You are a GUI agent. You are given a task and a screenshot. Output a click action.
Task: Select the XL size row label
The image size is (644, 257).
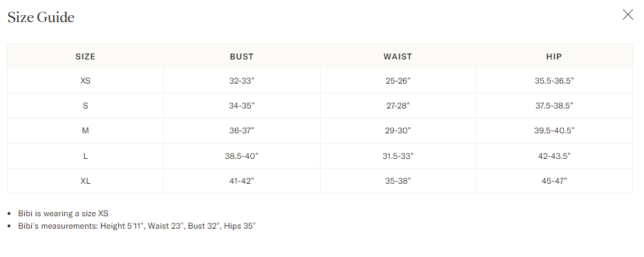click(86, 181)
